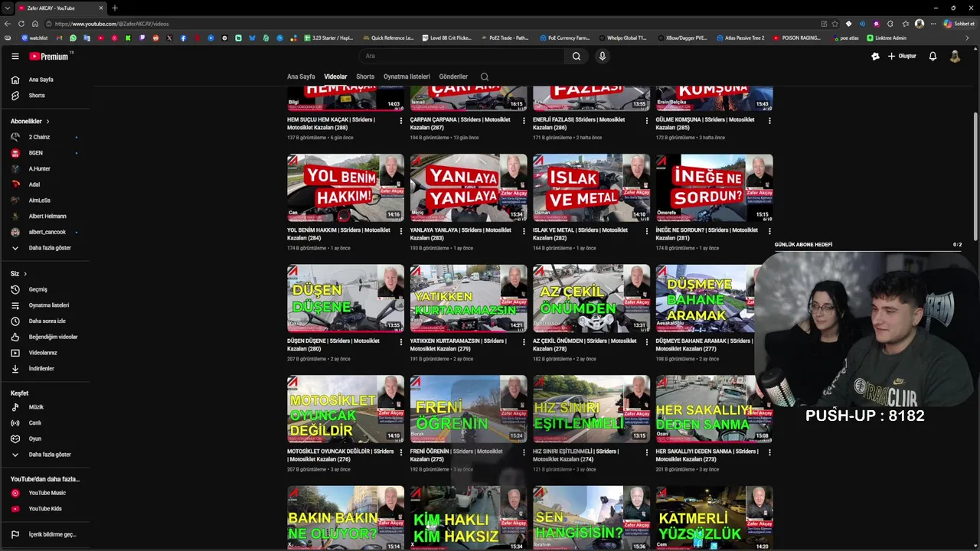Image resolution: width=980 pixels, height=551 pixels.
Task: Bookmark this page with star icon
Action: [835, 24]
